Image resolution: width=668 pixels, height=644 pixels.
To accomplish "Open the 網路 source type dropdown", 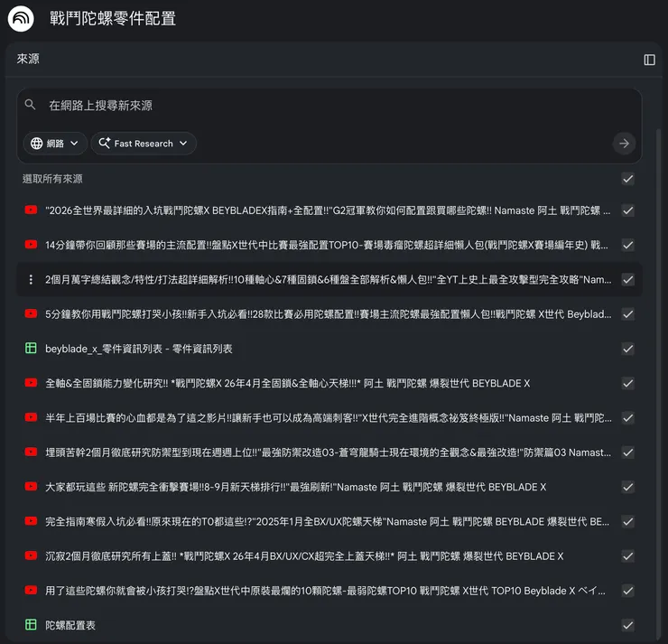I will pos(55,144).
